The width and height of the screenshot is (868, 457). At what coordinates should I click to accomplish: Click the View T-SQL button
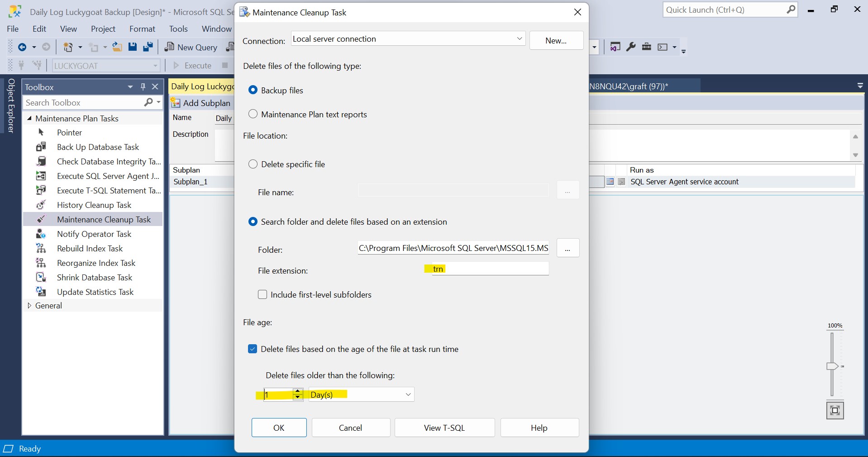click(x=444, y=428)
